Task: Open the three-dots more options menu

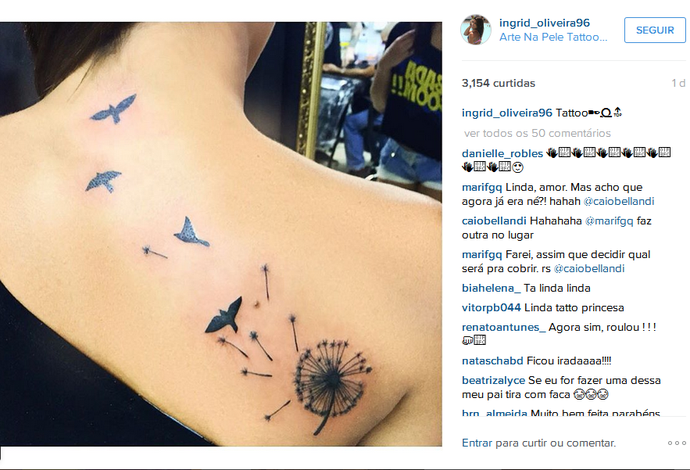Action: (x=676, y=443)
